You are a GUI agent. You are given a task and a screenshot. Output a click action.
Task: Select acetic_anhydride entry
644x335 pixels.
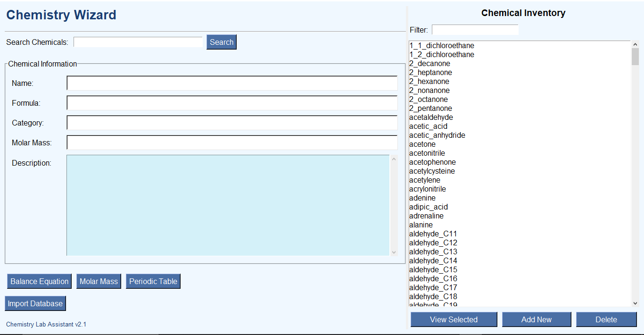(x=520, y=135)
